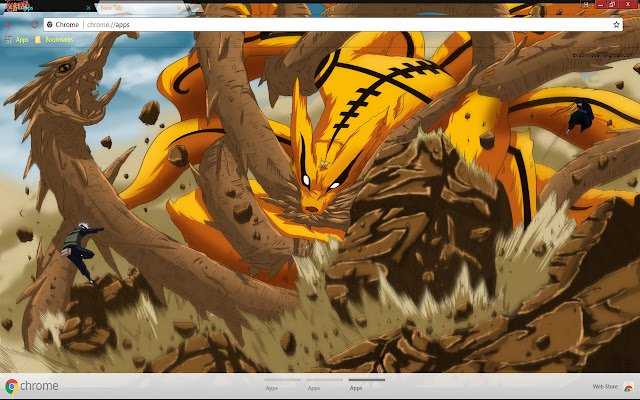Show previous apps page with left chevron

click(21, 213)
